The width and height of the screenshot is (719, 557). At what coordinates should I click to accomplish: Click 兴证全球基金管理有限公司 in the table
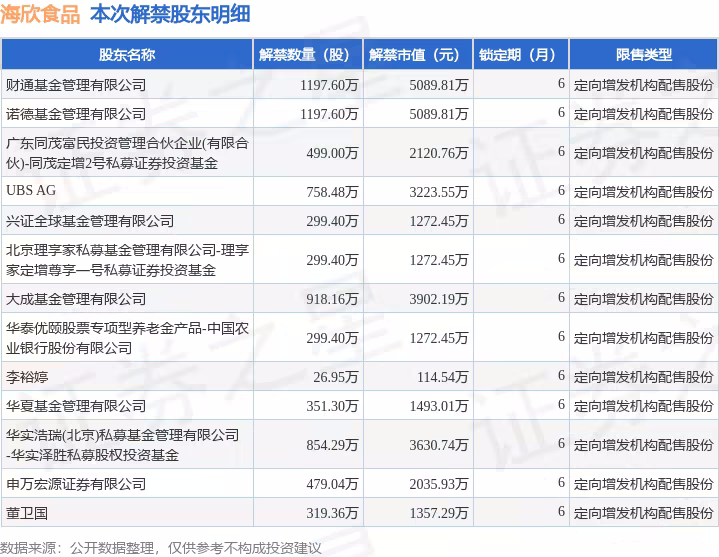[90, 220]
